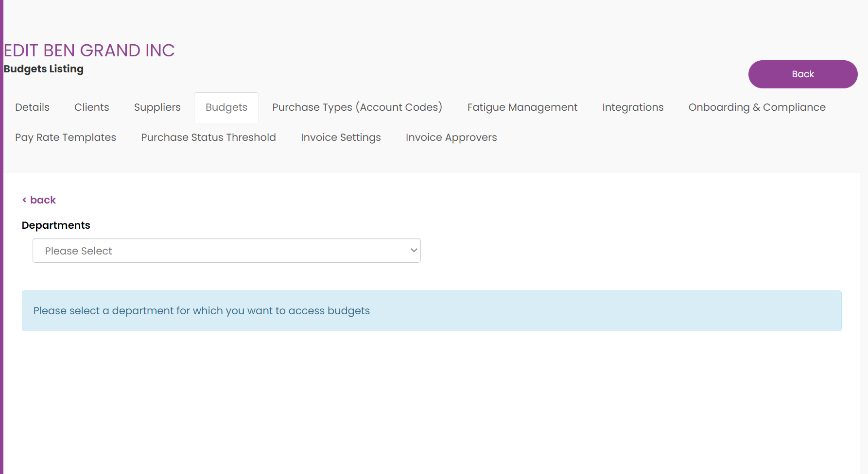
Task: Switch to the Clients tab
Action: [91, 107]
